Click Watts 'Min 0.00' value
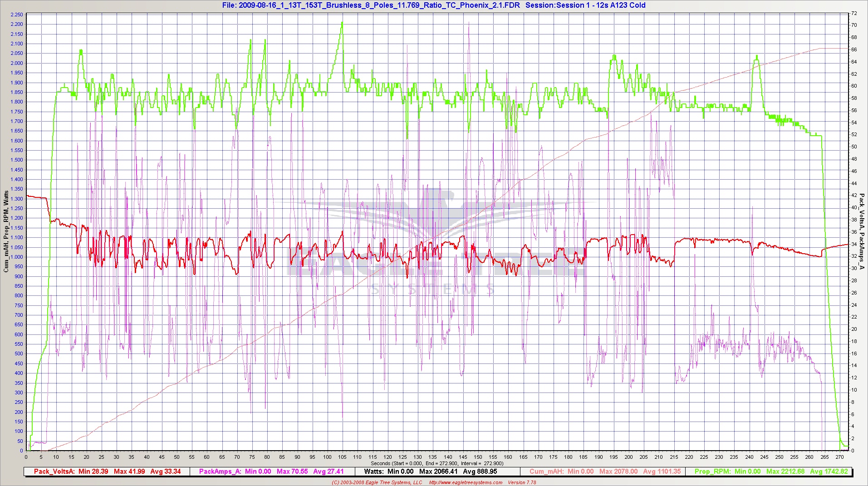Image resolution: width=868 pixels, height=486 pixels. pyautogui.click(x=402, y=471)
